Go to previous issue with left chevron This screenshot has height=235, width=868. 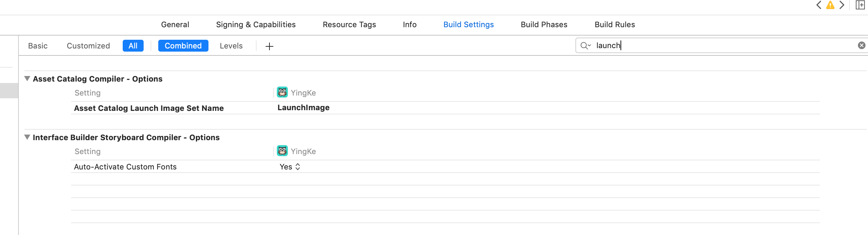pyautogui.click(x=819, y=5)
